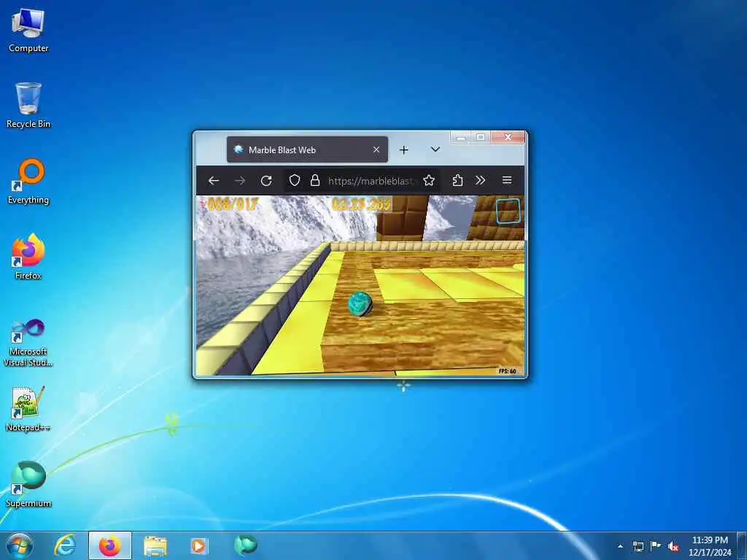Show hidden tray icons arrow
The height and width of the screenshot is (560, 747).
620,546
